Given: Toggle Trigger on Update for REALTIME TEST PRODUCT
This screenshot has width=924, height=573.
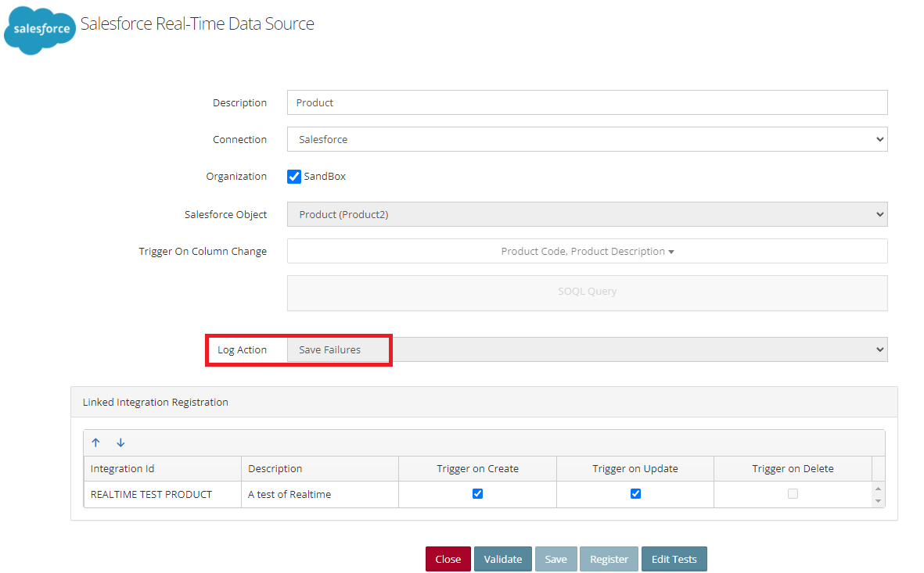Looking at the screenshot, I should (635, 493).
